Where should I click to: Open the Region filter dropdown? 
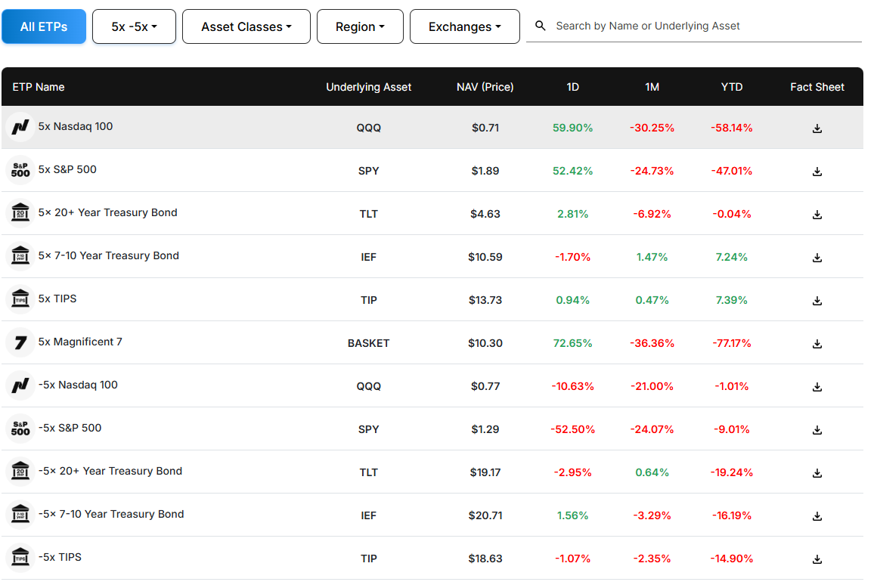tap(360, 26)
